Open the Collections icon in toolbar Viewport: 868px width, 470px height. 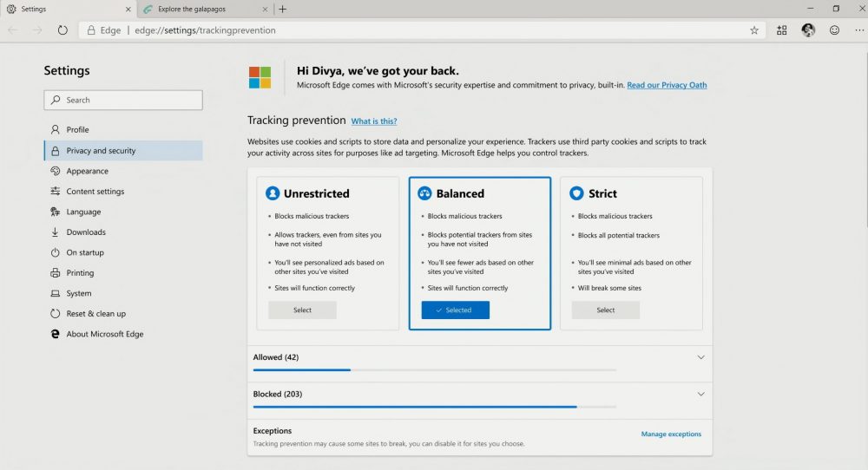point(782,30)
